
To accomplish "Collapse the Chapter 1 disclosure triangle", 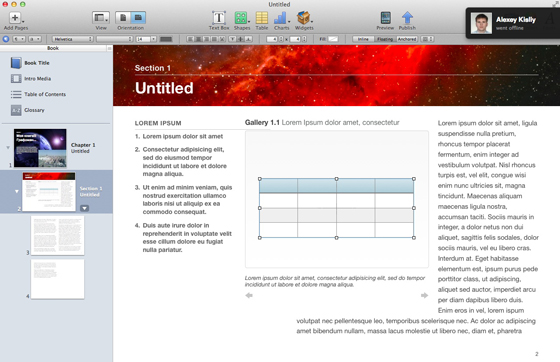I will [x=8, y=147].
